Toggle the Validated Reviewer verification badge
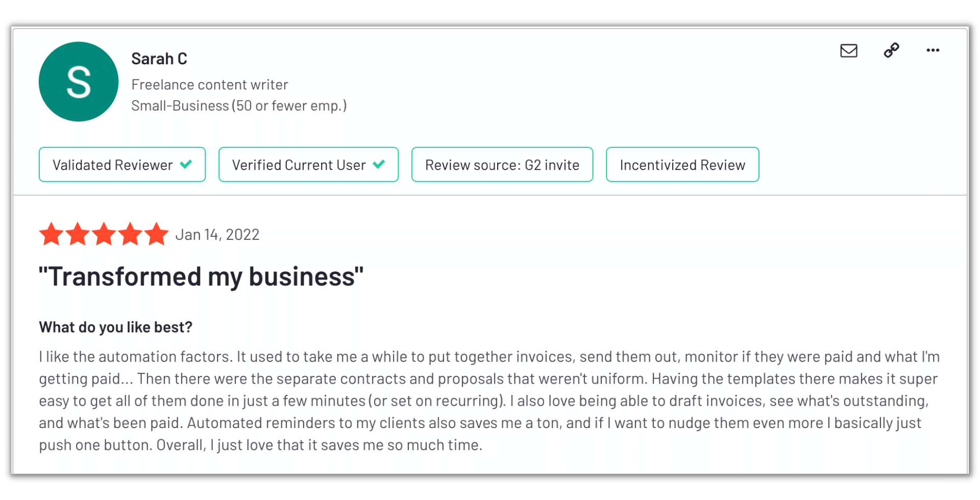This screenshot has width=980, height=500. tap(121, 164)
